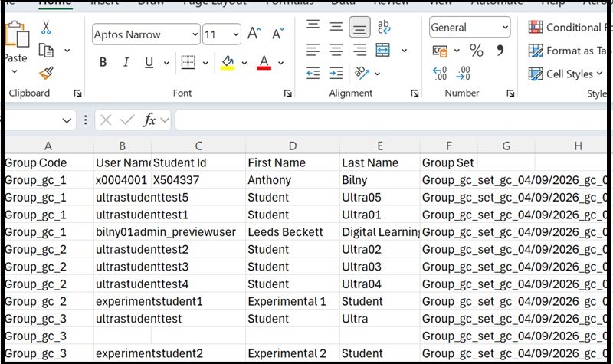Screen dimensions: 613x364
Task: Expand underline style options
Action: [166, 63]
